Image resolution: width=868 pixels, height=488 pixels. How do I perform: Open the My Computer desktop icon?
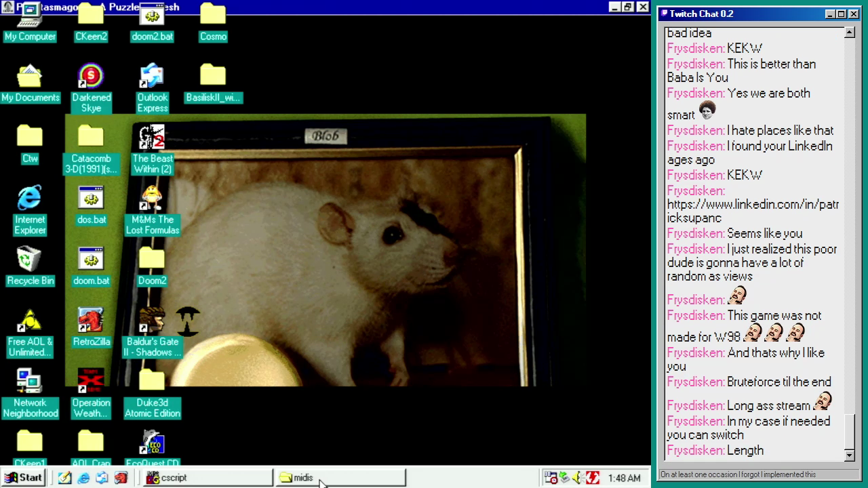click(x=30, y=22)
